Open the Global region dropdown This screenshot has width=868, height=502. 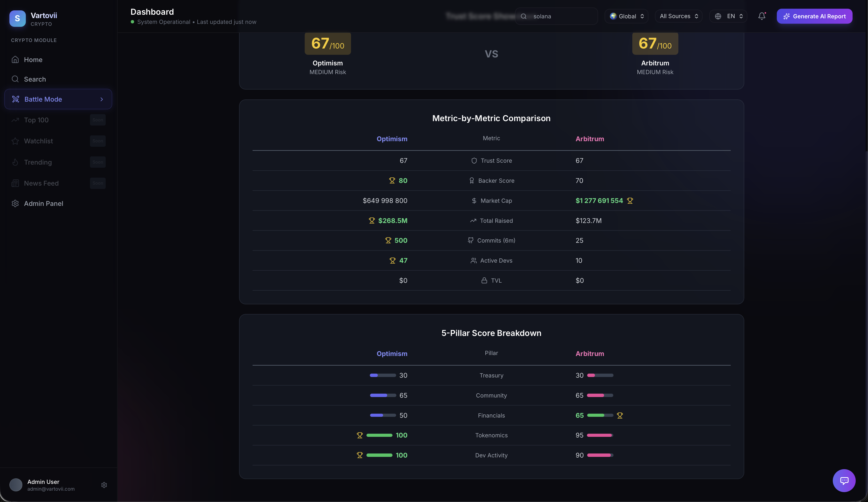627,16
